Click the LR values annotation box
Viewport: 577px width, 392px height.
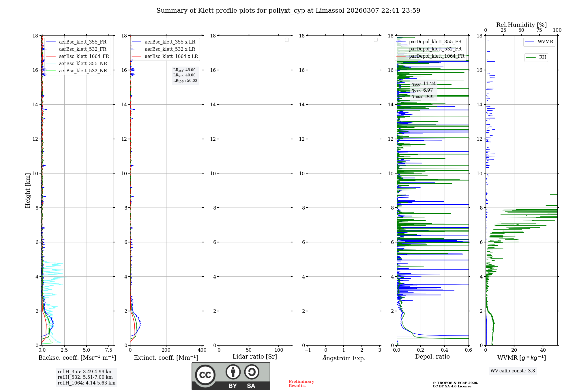[185, 75]
